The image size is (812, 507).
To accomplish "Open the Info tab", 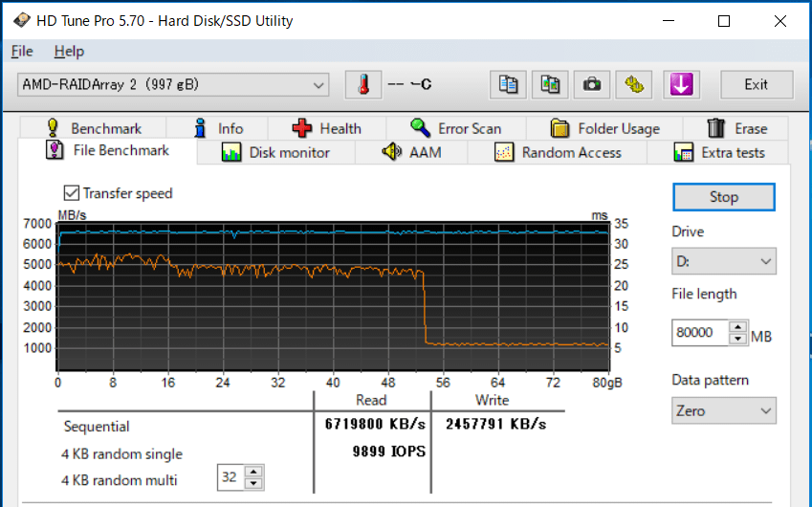I will point(217,128).
